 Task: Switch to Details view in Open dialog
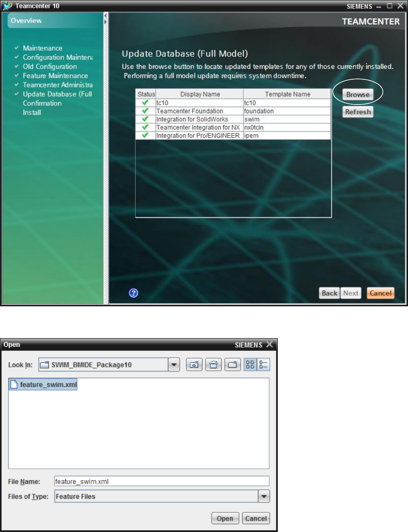pyautogui.click(x=263, y=365)
